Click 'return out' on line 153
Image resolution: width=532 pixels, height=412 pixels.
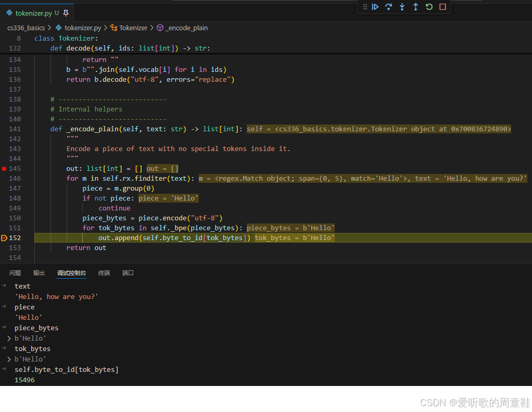86,248
